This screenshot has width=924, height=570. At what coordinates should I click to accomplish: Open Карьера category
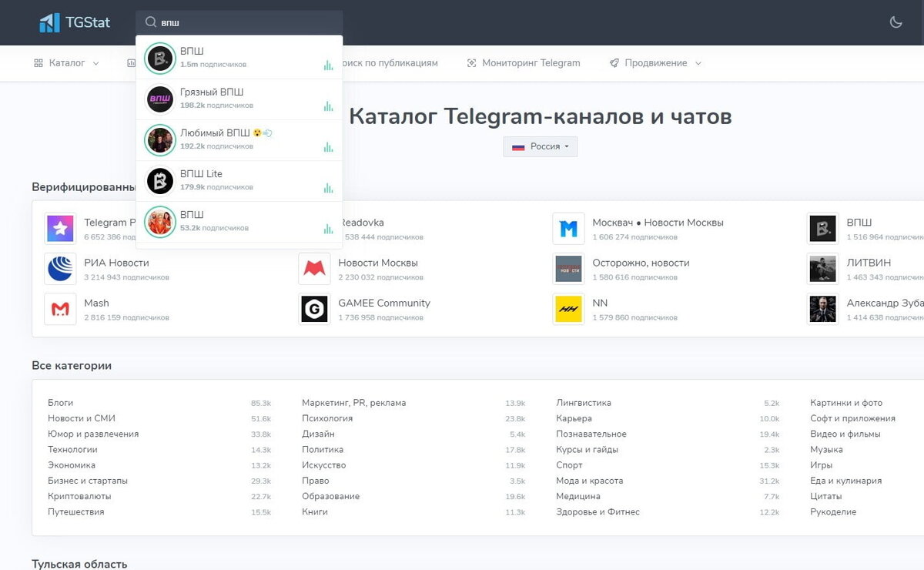click(x=574, y=418)
